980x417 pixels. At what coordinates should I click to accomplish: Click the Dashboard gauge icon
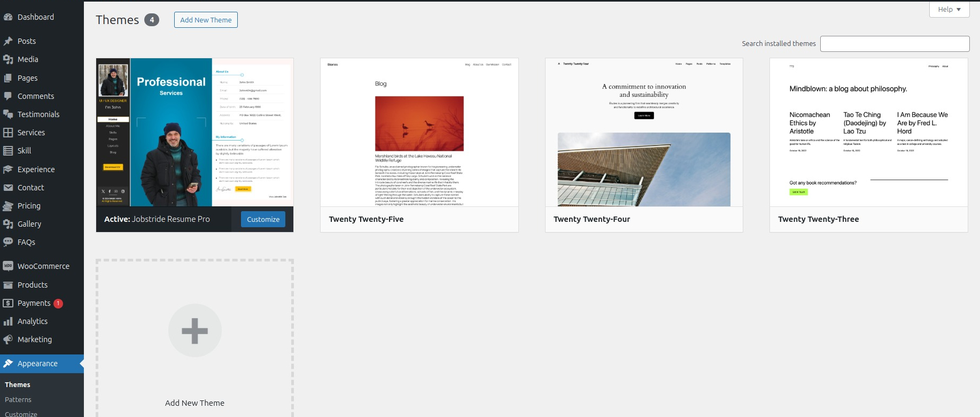(x=8, y=17)
